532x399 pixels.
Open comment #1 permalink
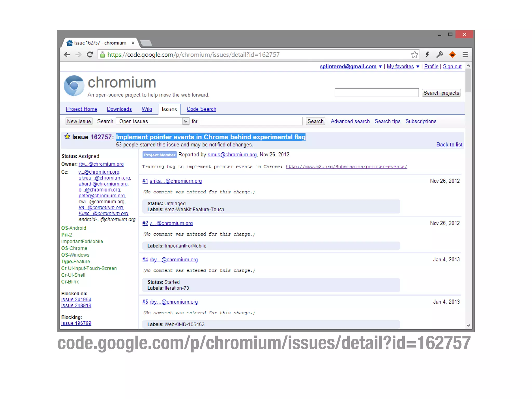point(145,181)
